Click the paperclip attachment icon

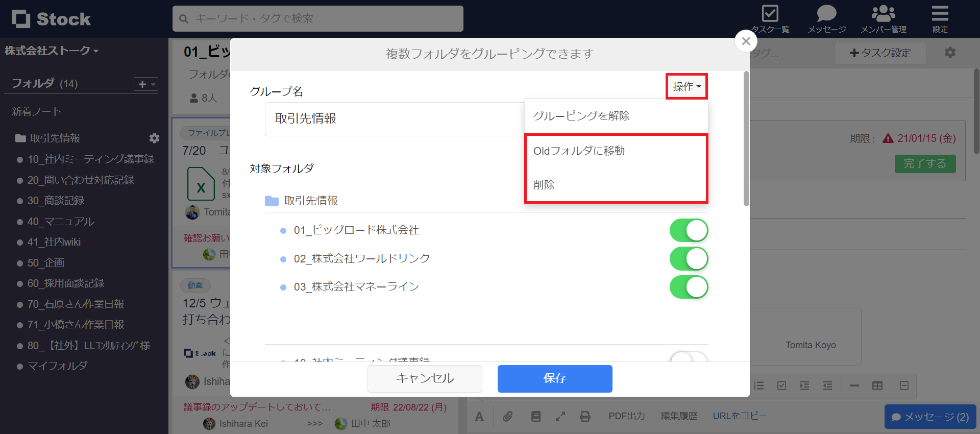click(507, 417)
